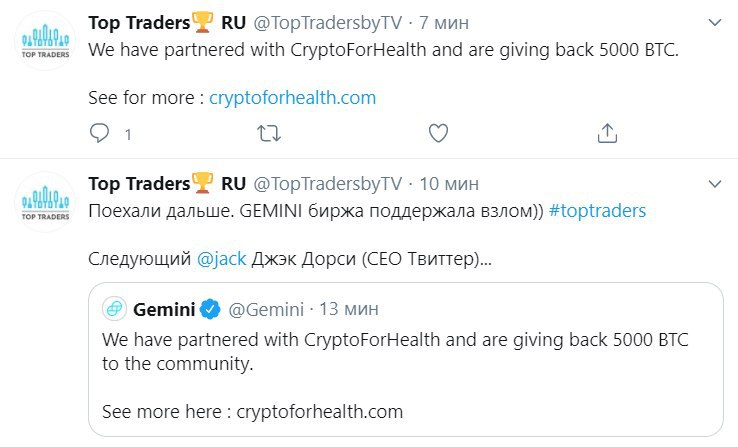738x447 pixels.
Task: Open the Gemini profile name in the quoted tweet
Action: (162, 307)
